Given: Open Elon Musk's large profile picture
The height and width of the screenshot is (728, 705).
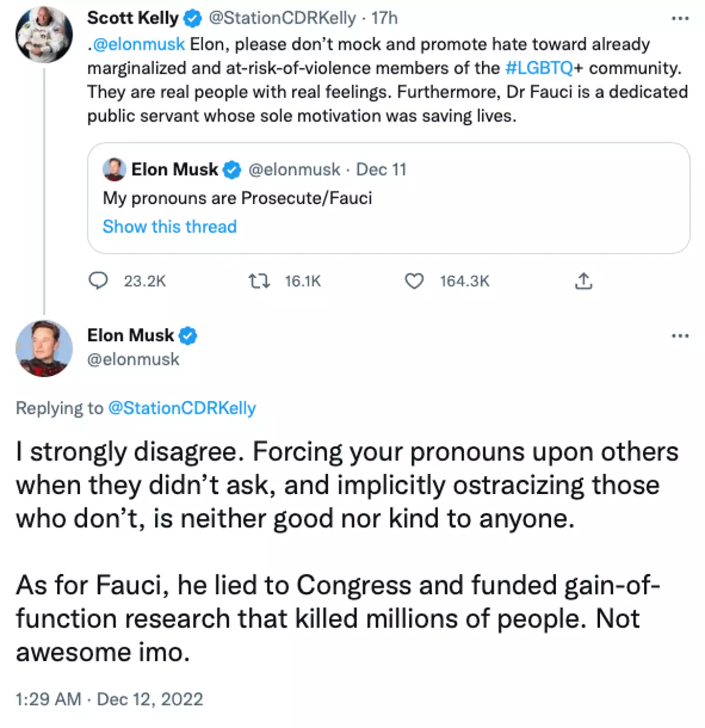Looking at the screenshot, I should click(x=44, y=348).
